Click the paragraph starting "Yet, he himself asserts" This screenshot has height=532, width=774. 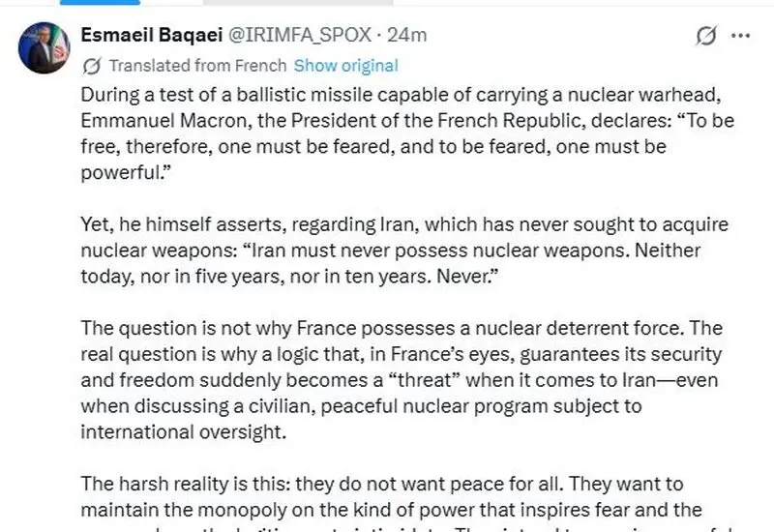pyautogui.click(x=404, y=251)
